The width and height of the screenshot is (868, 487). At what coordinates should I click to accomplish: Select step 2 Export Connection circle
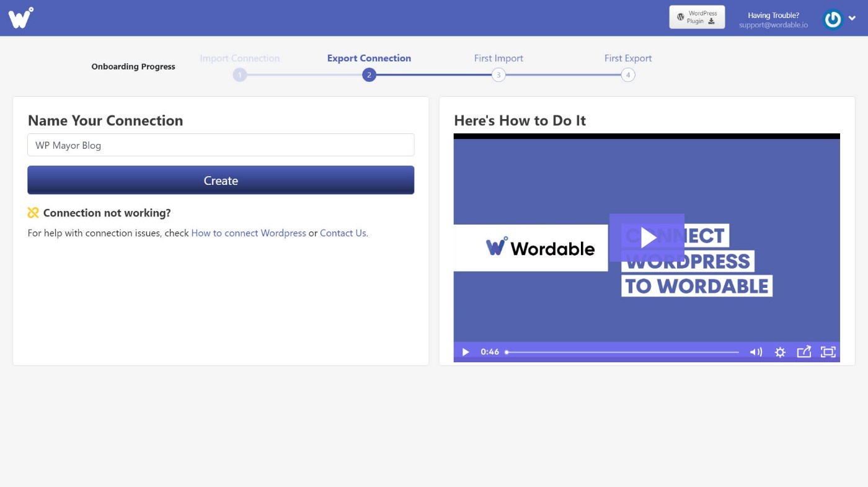(369, 75)
